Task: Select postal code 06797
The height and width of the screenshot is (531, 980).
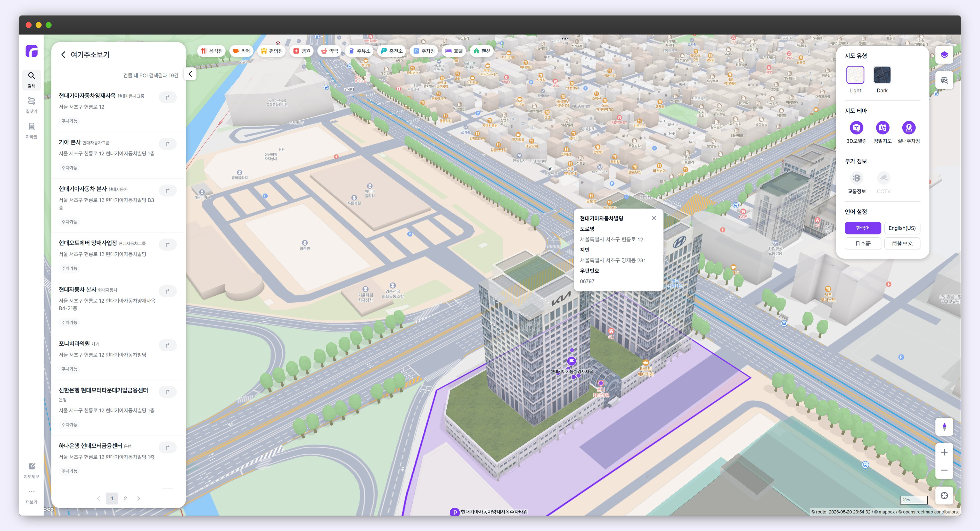Action: coord(587,281)
